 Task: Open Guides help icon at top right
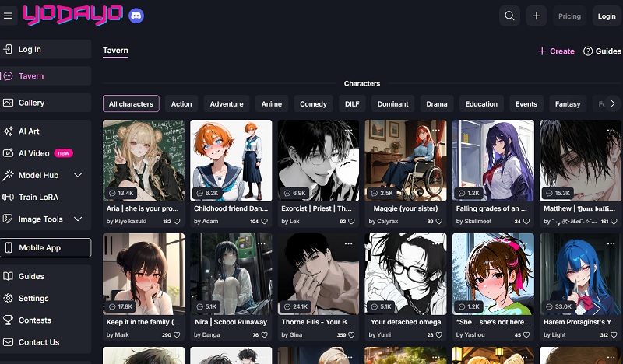coord(590,51)
